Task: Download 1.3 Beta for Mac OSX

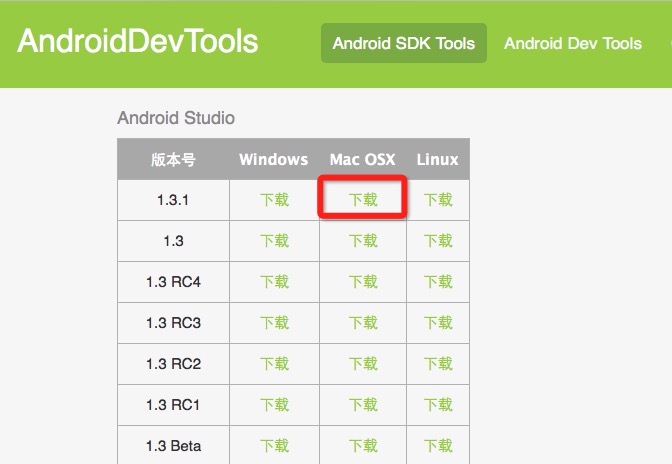Action: [x=363, y=446]
